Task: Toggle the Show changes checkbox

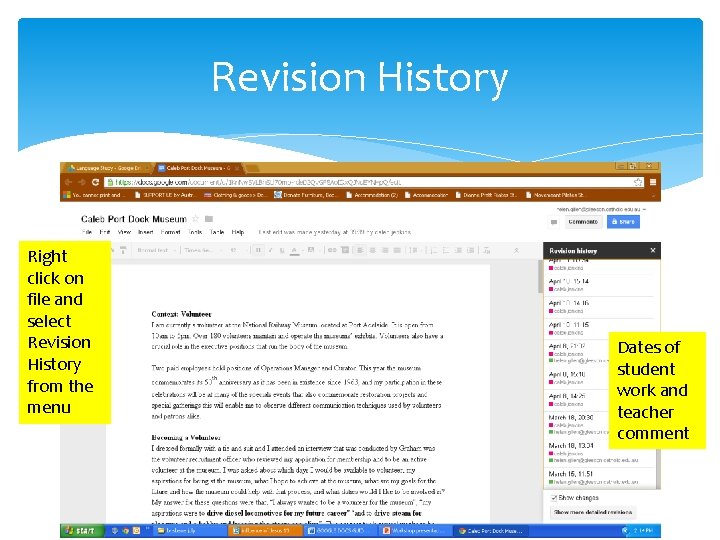Action: 554,497
